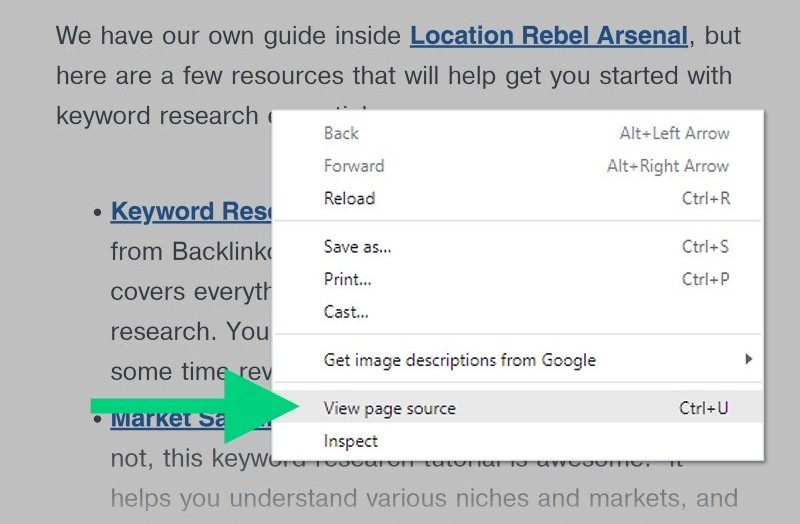Click the Back menu entry
The width and height of the screenshot is (800, 524).
tap(341, 133)
